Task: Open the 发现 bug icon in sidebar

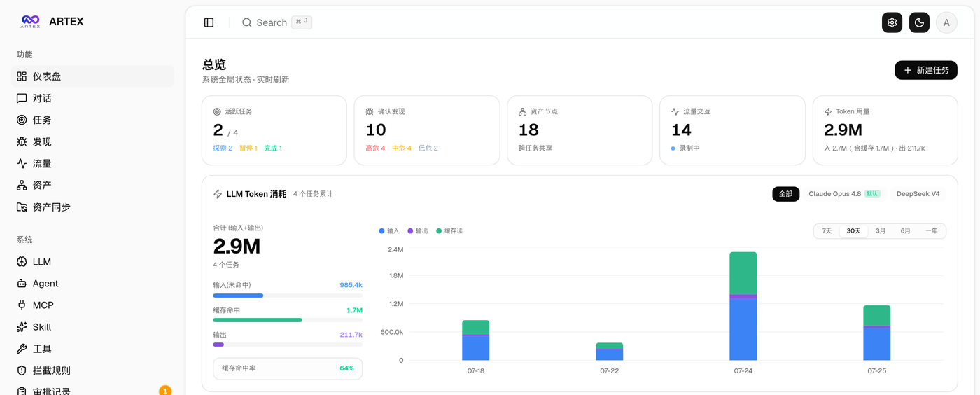Action: tap(22, 141)
